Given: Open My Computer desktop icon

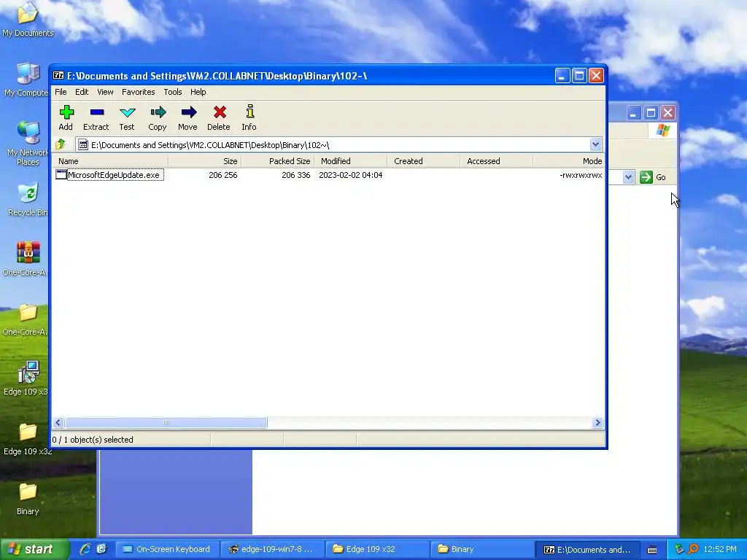Looking at the screenshot, I should coord(27,79).
